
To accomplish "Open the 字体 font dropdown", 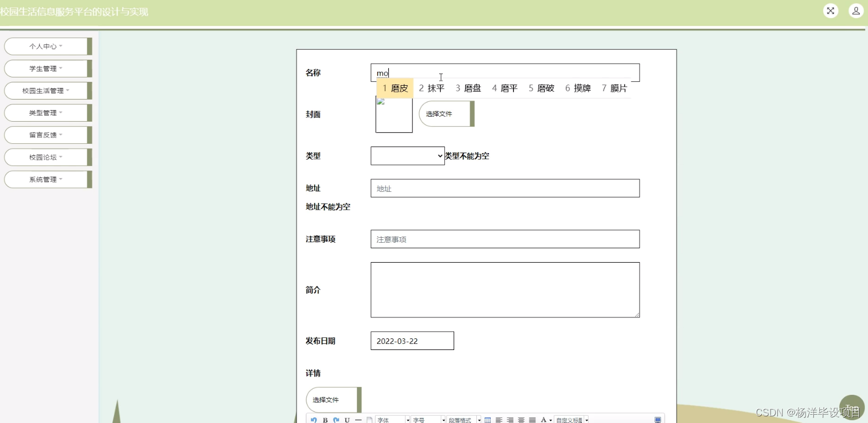I will (x=393, y=420).
